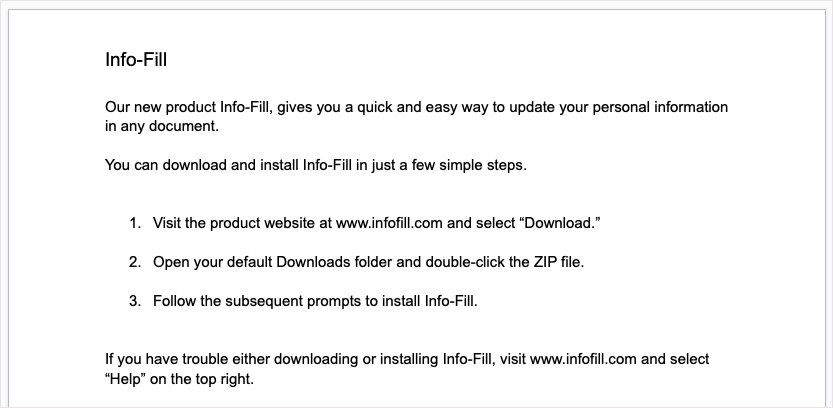Screen dimensions: 833x408
Task: Select the list number "2." marker
Action: point(135,262)
